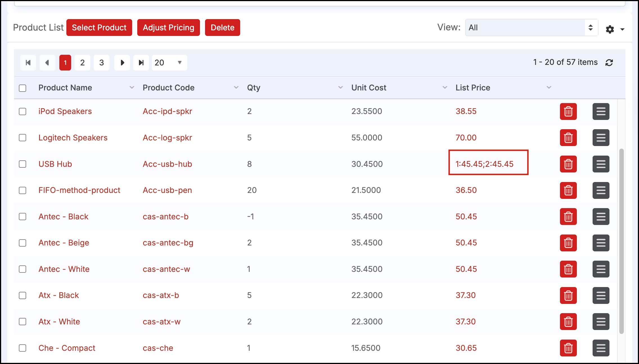Click trash icon for Logitech Speakers
The image size is (639, 364).
coord(568,138)
